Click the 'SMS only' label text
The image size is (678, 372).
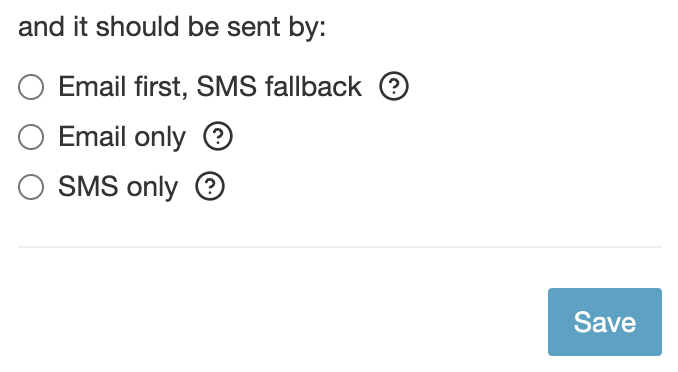(x=118, y=187)
